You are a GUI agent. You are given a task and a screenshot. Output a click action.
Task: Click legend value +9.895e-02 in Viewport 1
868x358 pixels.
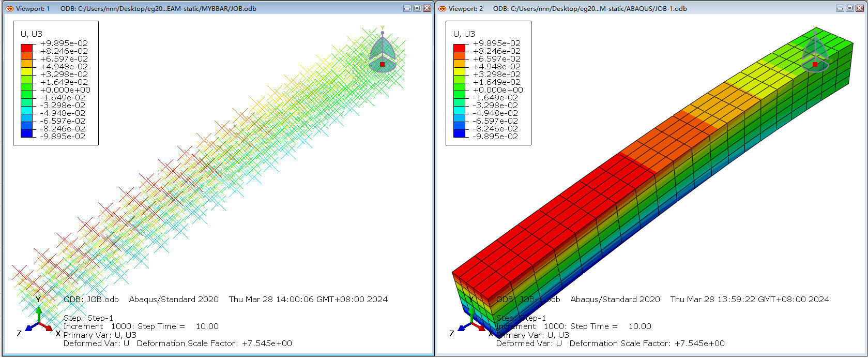(64, 43)
